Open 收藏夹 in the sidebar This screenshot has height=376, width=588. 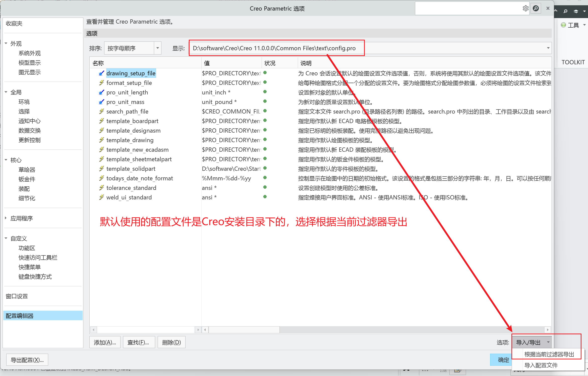point(14,24)
